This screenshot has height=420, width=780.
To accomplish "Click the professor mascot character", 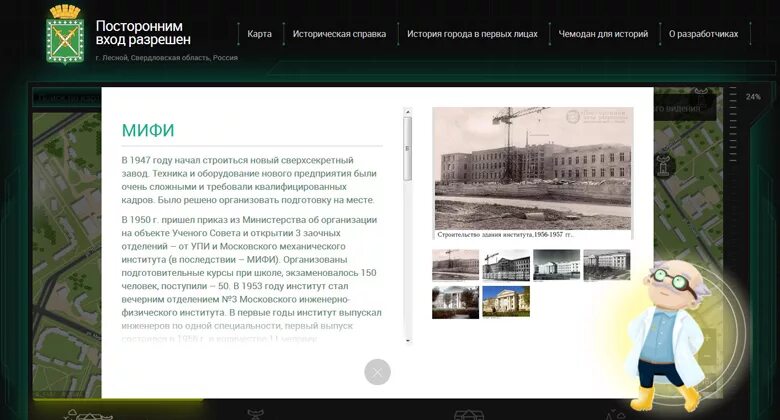I will 667,336.
